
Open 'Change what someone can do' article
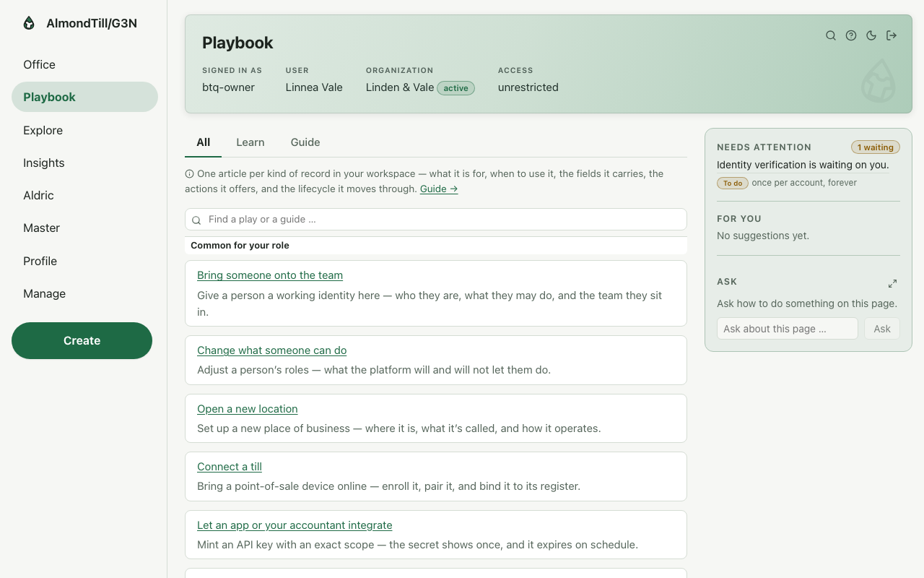click(272, 350)
